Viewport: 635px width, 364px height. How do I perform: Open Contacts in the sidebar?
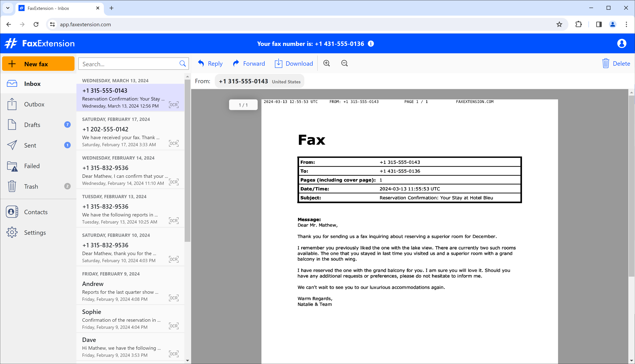coord(36,212)
